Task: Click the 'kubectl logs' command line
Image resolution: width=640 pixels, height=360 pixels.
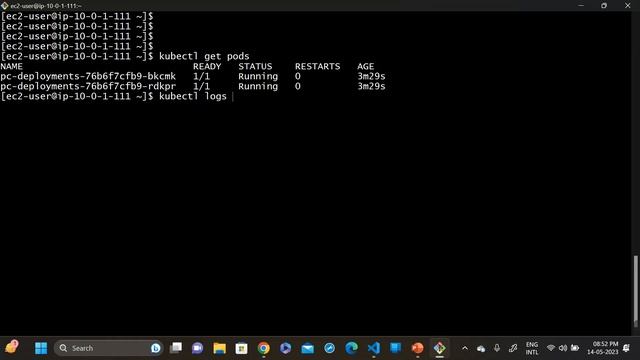Action: click(x=193, y=96)
